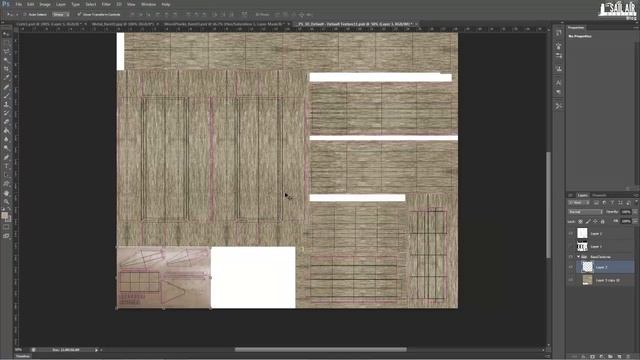Select the Gradient tool
640x360 pixels.
(6, 131)
